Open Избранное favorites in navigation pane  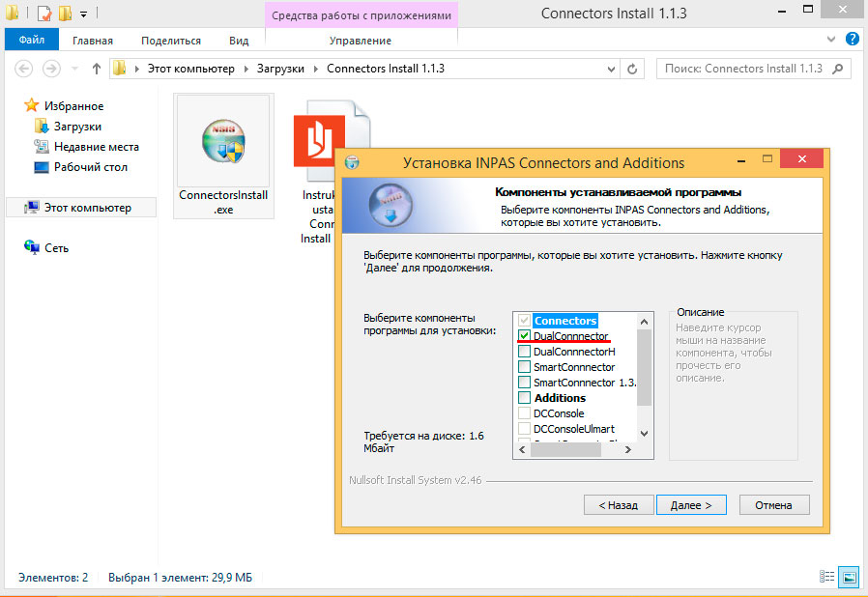click(x=73, y=105)
